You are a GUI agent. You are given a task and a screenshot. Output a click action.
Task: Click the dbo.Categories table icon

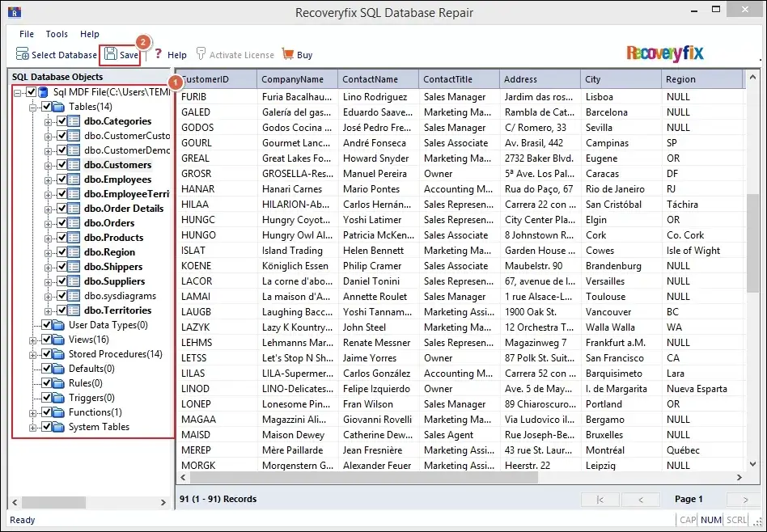pos(74,121)
